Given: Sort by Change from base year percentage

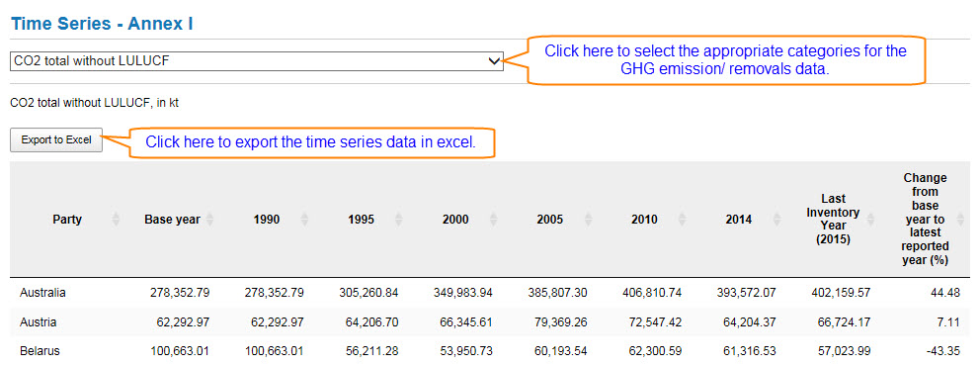Looking at the screenshot, I should (x=925, y=220).
